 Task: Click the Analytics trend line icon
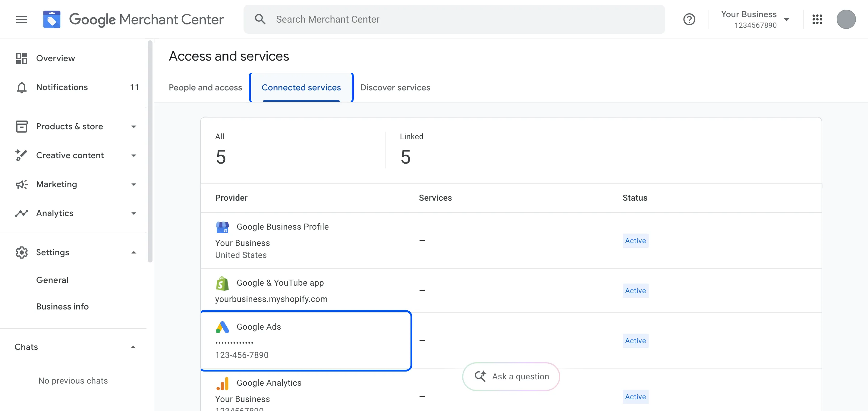pos(22,213)
